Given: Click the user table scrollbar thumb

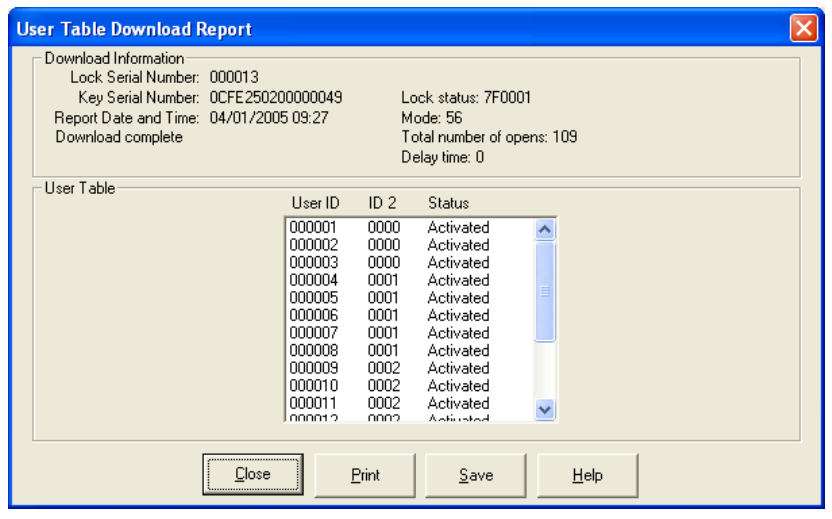Looking at the screenshot, I should (545, 290).
